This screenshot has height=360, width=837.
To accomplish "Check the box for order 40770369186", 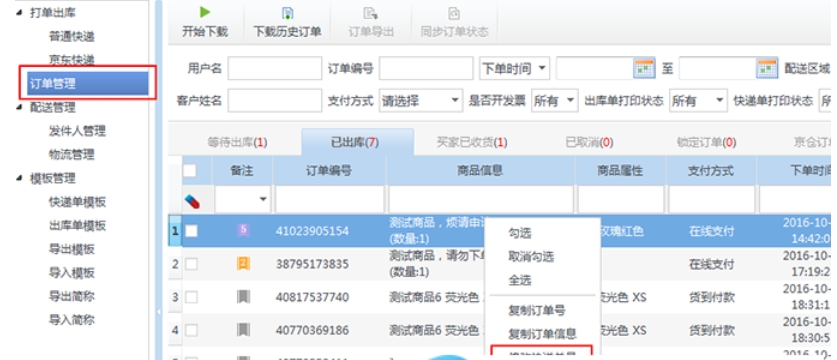I will tap(191, 330).
